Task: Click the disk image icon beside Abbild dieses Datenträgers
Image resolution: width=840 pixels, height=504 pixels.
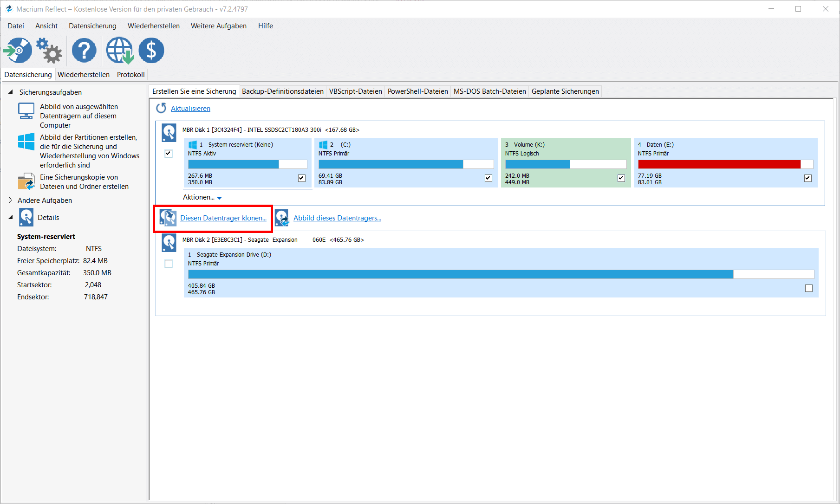Action: (x=282, y=218)
